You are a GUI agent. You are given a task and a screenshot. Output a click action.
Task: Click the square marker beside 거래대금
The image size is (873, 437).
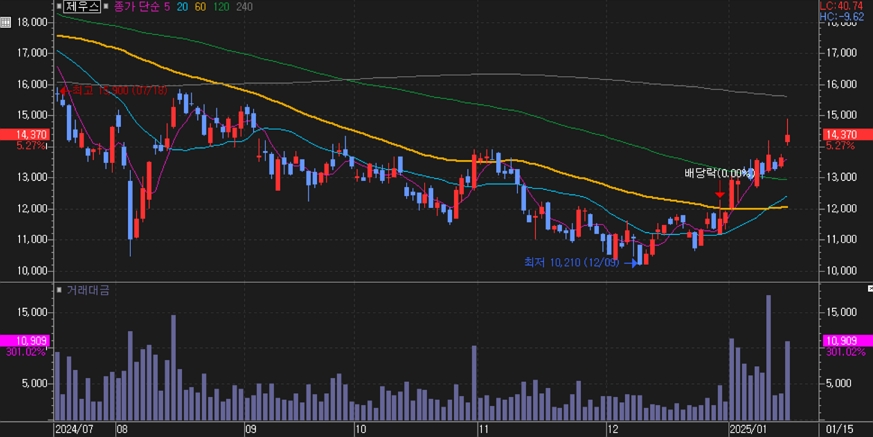coord(59,290)
